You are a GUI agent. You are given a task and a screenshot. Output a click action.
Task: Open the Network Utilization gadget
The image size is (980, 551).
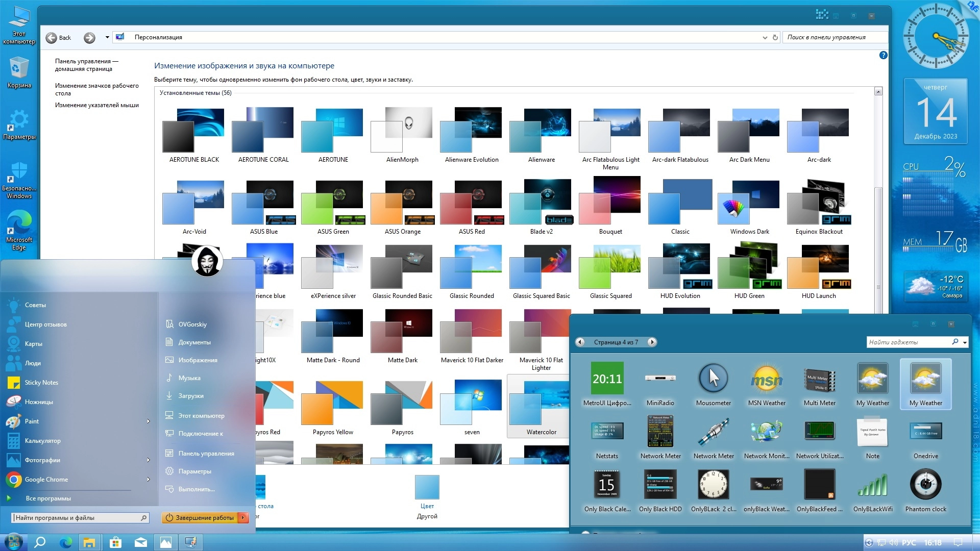[819, 431]
